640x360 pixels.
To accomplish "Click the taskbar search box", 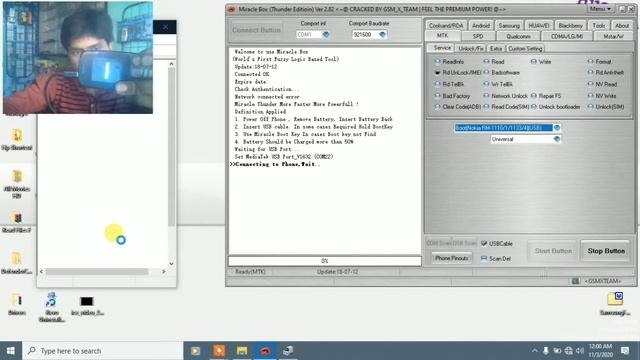I will (102, 351).
